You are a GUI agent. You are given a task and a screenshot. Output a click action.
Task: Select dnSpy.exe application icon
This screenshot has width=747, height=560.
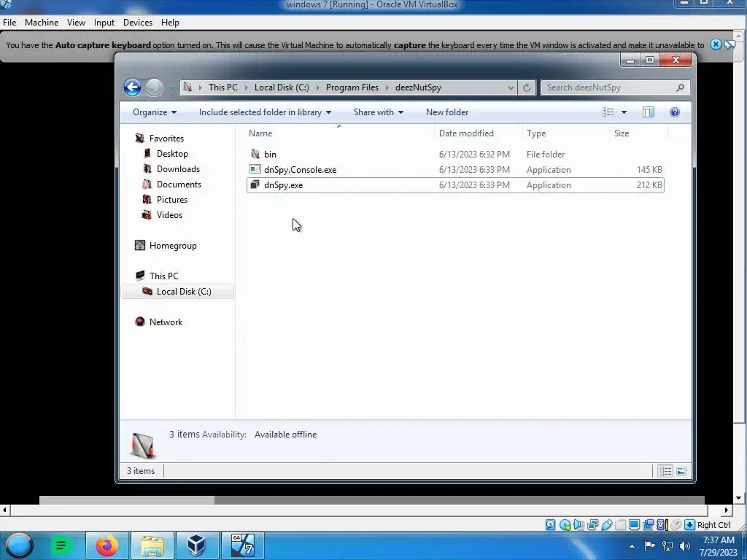255,184
